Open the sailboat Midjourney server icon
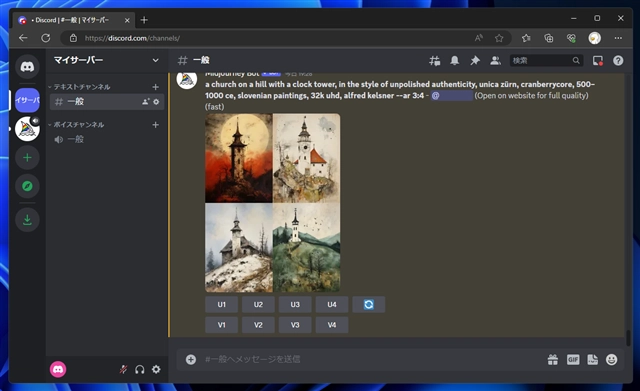Image resolution: width=640 pixels, height=391 pixels. [x=27, y=129]
